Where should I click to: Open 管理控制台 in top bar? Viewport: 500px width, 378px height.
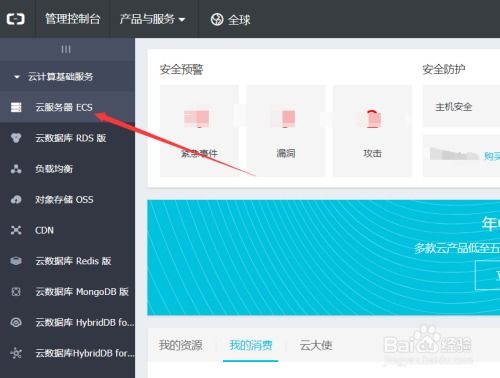(x=73, y=19)
